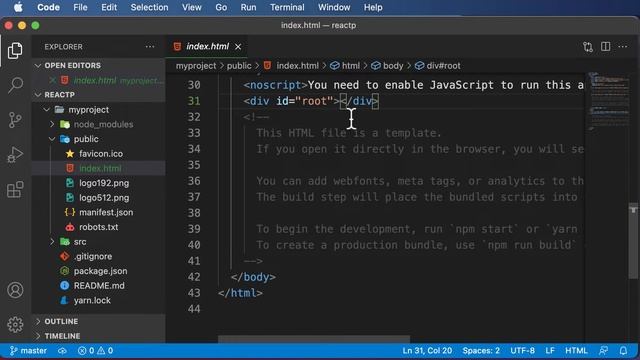Open the Source Control view
Screen dimensions: 640x360
point(15,120)
